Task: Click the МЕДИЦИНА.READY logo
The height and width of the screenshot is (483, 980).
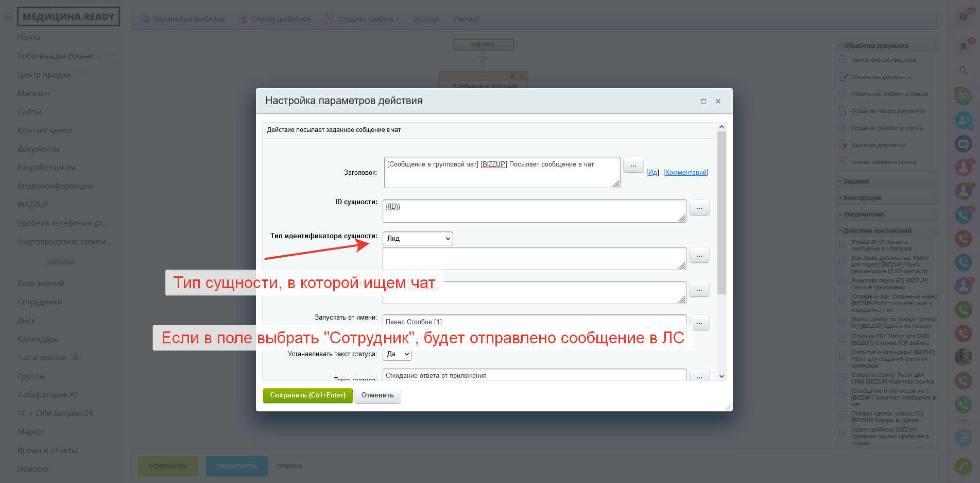Action: [x=68, y=16]
